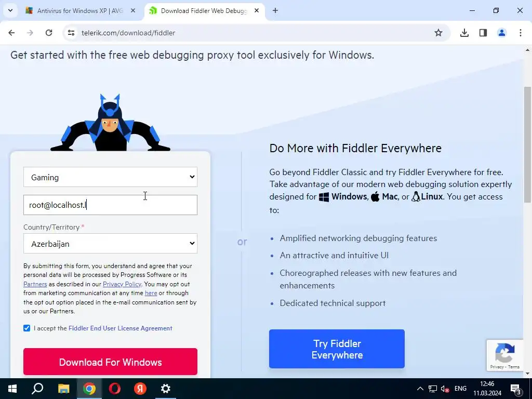
Task: Click Chrome icon in taskbar
Action: pyautogui.click(x=89, y=389)
